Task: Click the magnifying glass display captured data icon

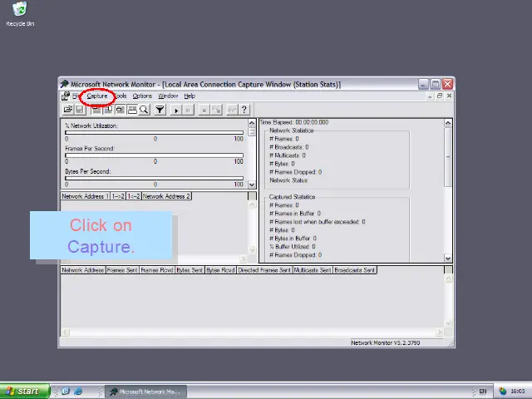Action: (x=144, y=110)
